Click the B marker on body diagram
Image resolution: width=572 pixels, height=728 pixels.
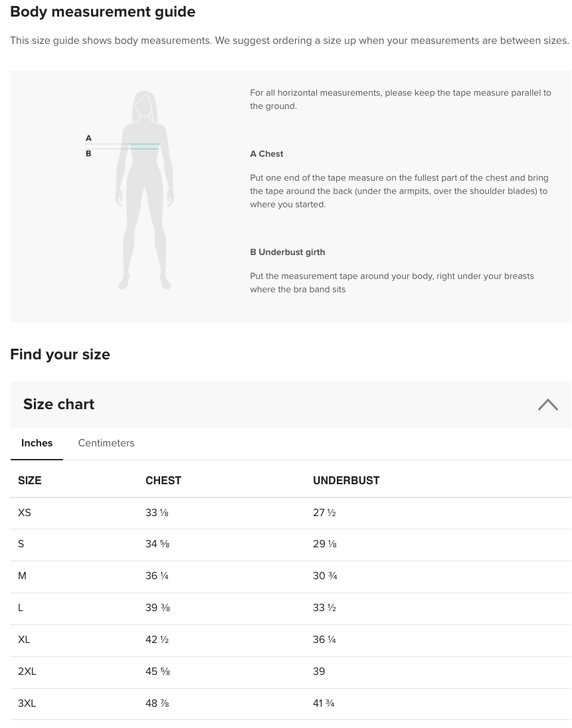coord(88,153)
